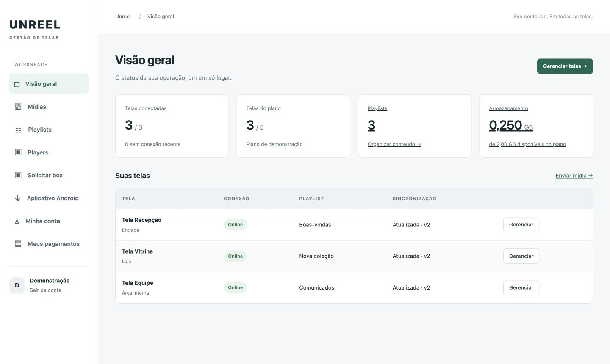Viewport: 610px width, 364px height.
Task: Click the Visão geral sidebar icon
Action: coord(17,84)
